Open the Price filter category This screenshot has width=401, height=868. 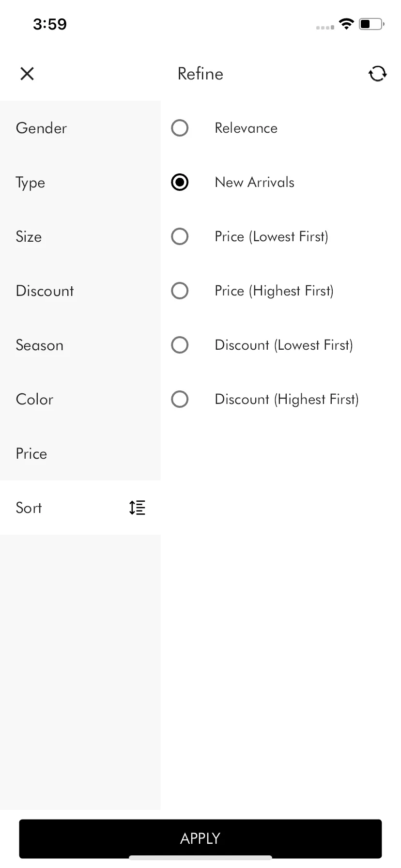pyautogui.click(x=80, y=453)
